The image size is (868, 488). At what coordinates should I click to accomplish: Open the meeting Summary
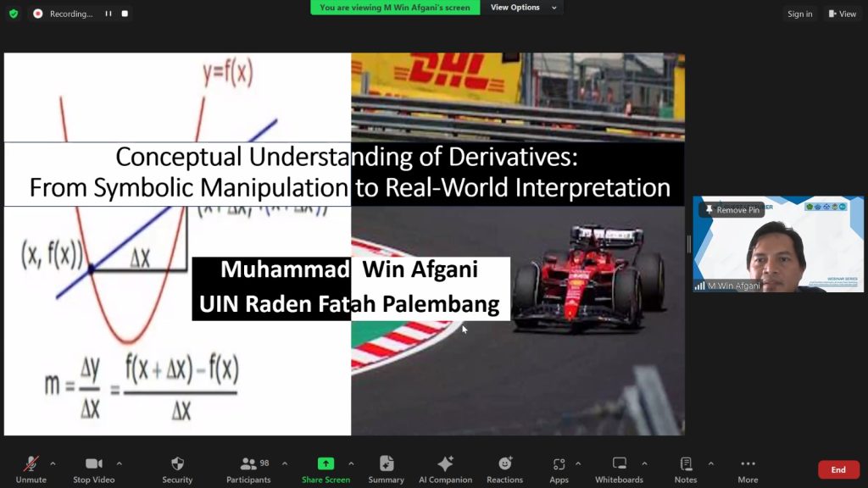[x=386, y=469]
